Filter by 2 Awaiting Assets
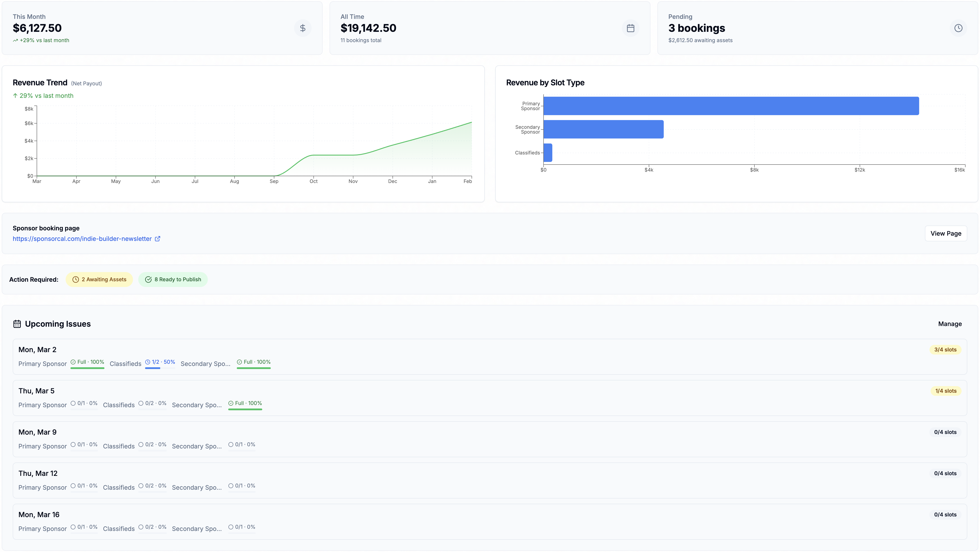Viewport: 980px width, 552px height. click(x=99, y=280)
